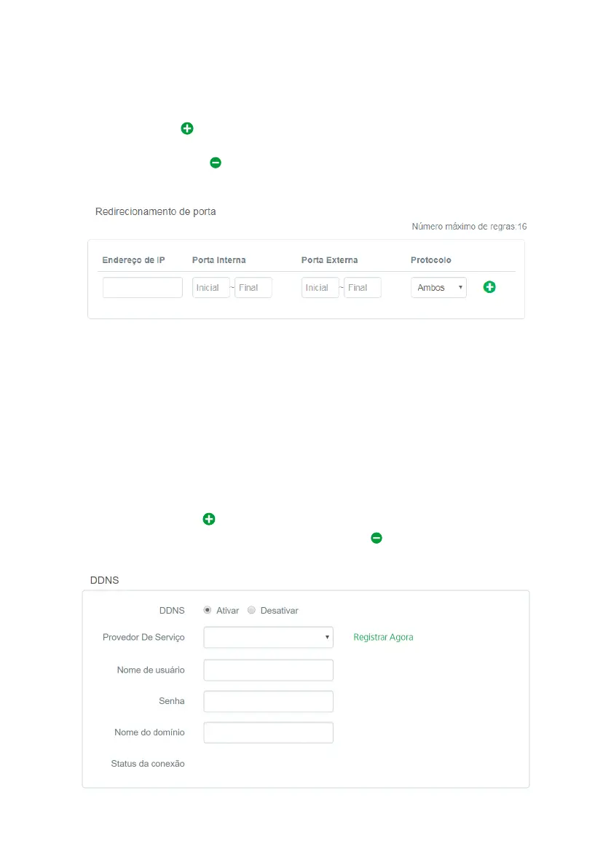Click the Porta Interna Inicial field
This screenshot has width=611, height=868.
coord(210,287)
